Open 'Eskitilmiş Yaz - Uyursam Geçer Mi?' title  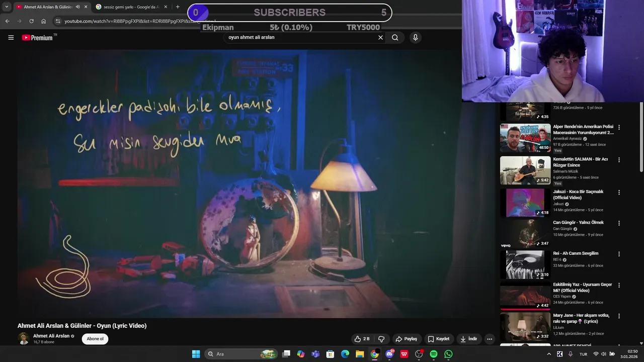pyautogui.click(x=583, y=288)
